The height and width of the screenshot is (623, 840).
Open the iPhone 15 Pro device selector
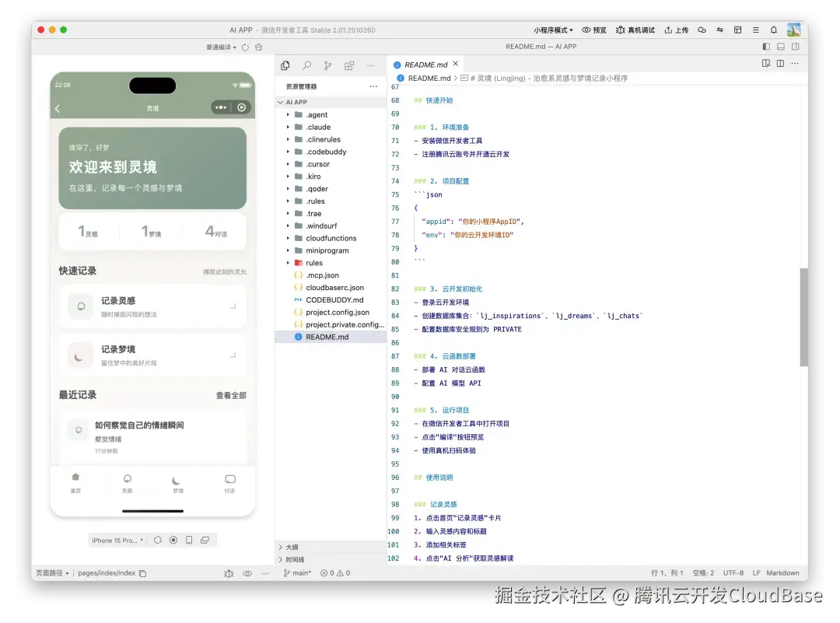tap(117, 540)
